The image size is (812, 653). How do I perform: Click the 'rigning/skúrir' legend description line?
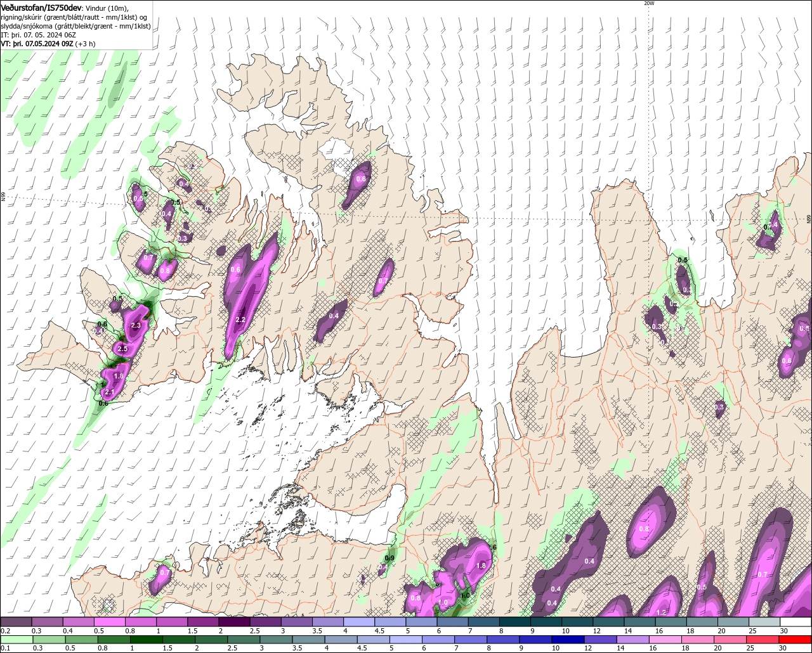[75, 16]
